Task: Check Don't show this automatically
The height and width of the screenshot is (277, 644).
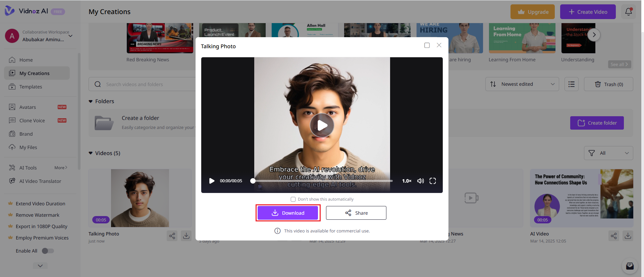Action: (293, 199)
